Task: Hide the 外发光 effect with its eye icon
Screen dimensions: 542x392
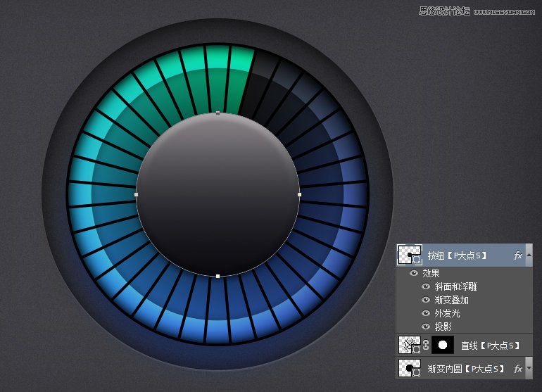Action: click(x=424, y=313)
